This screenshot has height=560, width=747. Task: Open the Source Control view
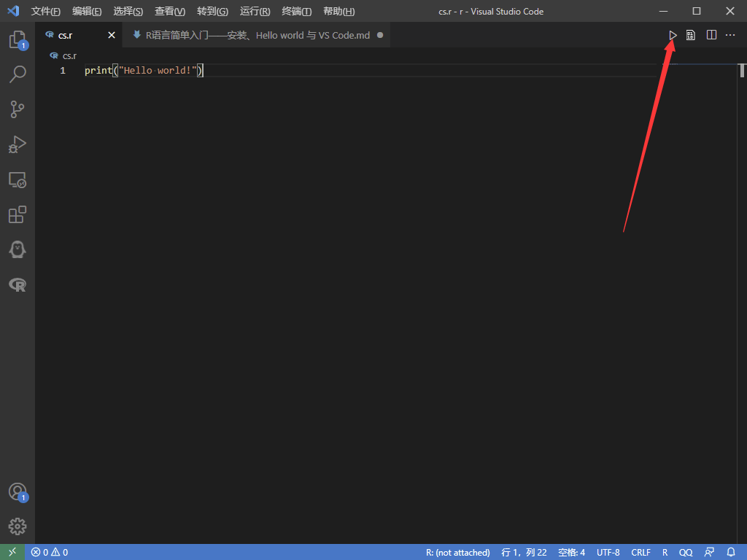tap(17, 109)
